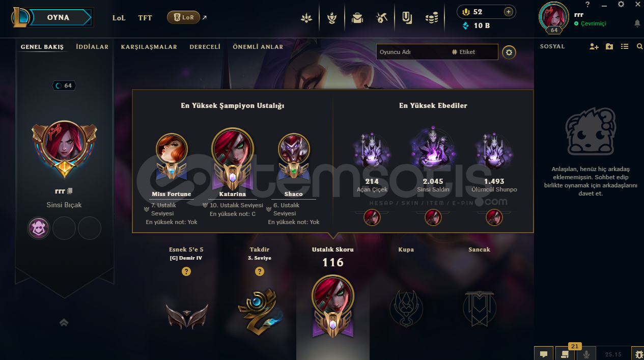Switch to the Karşılaşmalar tab
The image size is (644, 360).
pos(149,47)
